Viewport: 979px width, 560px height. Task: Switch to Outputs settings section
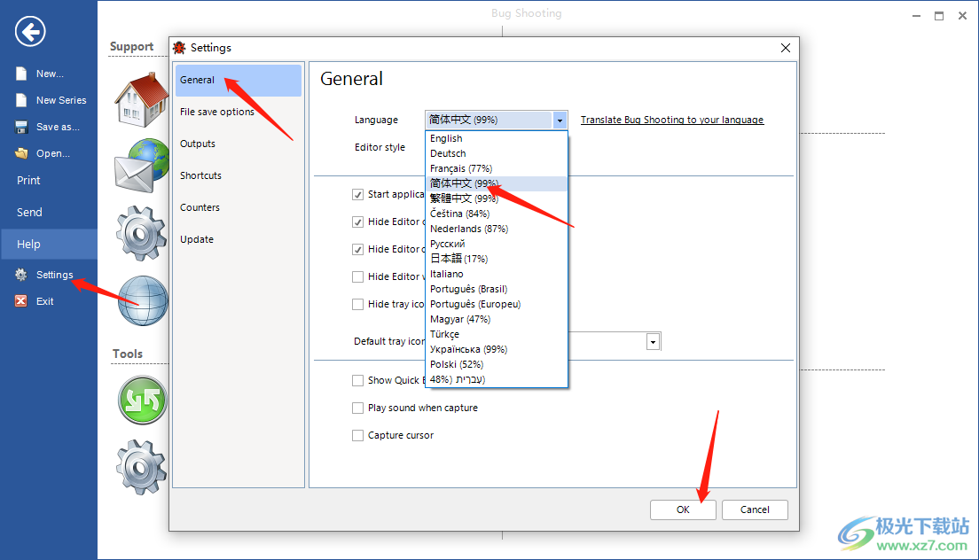239,144
